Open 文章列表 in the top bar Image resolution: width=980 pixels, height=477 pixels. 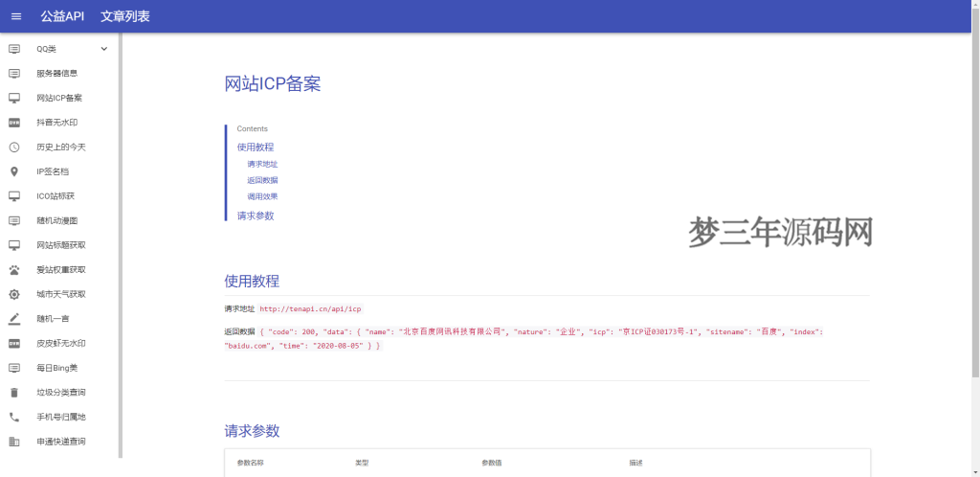click(x=125, y=16)
